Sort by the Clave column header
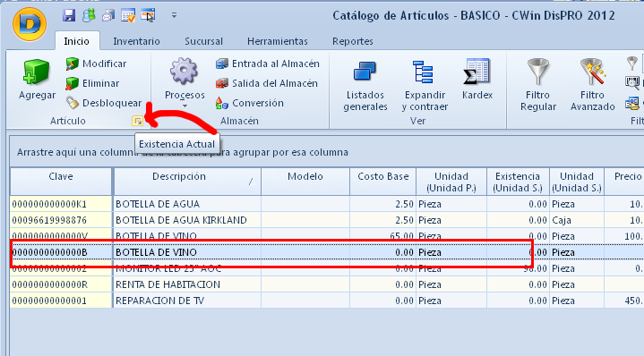644x356 pixels. [x=61, y=182]
